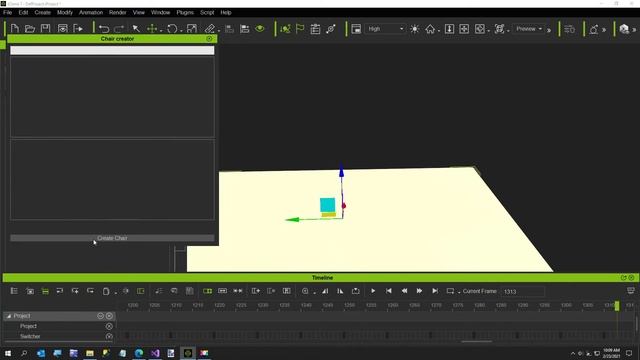Click the Export icon in the toolbar

pyautogui.click(x=78, y=29)
